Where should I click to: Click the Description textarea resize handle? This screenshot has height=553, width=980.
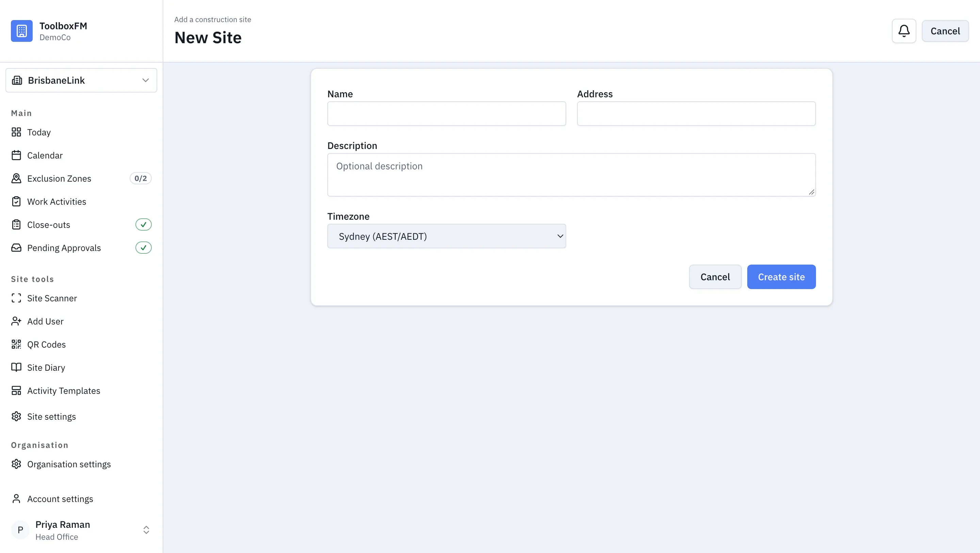click(812, 192)
